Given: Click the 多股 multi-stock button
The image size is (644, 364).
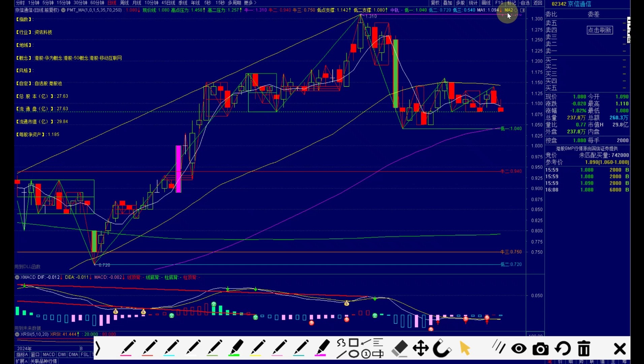Looking at the screenshot, I should [x=460, y=3].
